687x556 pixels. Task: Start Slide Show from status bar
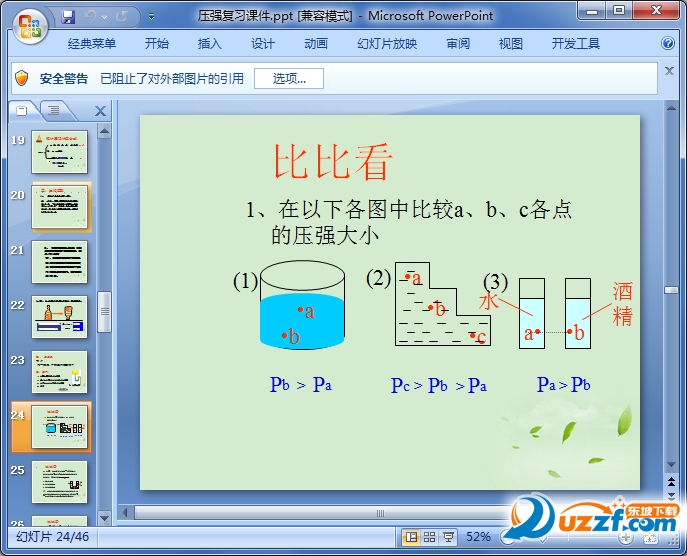[448, 537]
